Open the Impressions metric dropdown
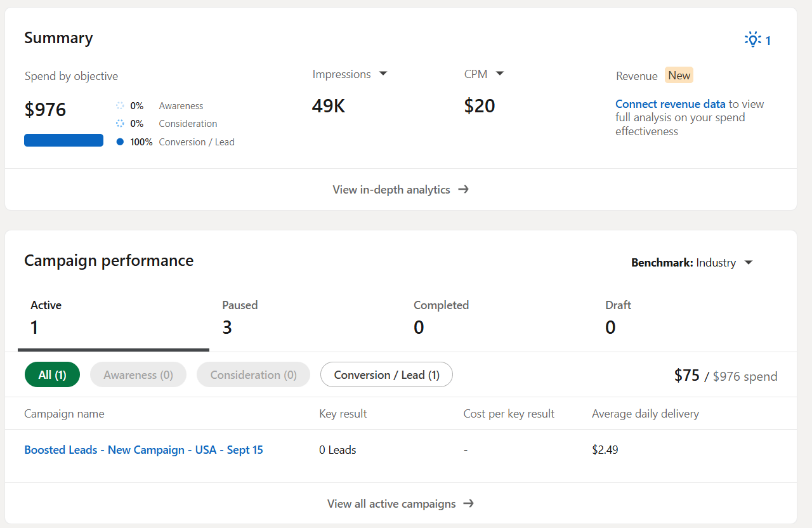The height and width of the screenshot is (528, 812). click(383, 74)
